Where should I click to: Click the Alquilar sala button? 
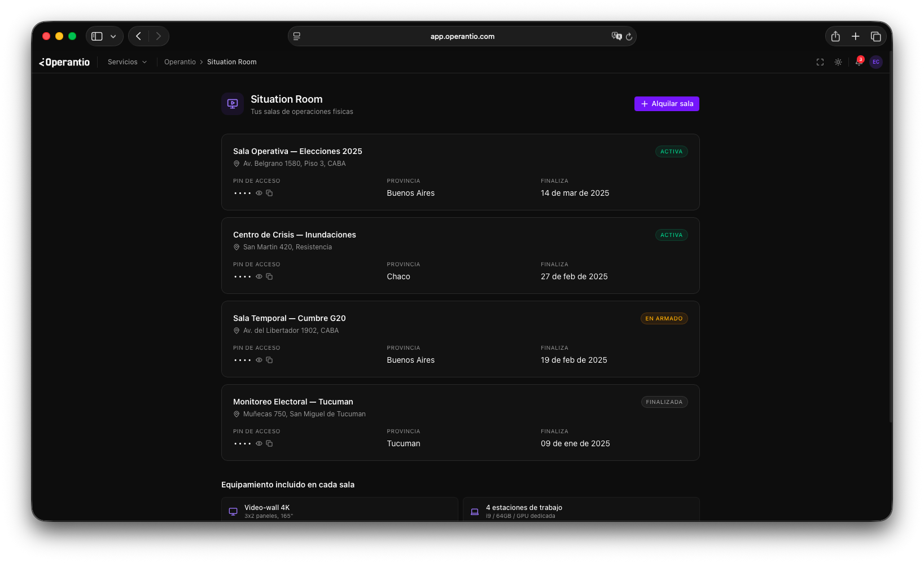[666, 104]
